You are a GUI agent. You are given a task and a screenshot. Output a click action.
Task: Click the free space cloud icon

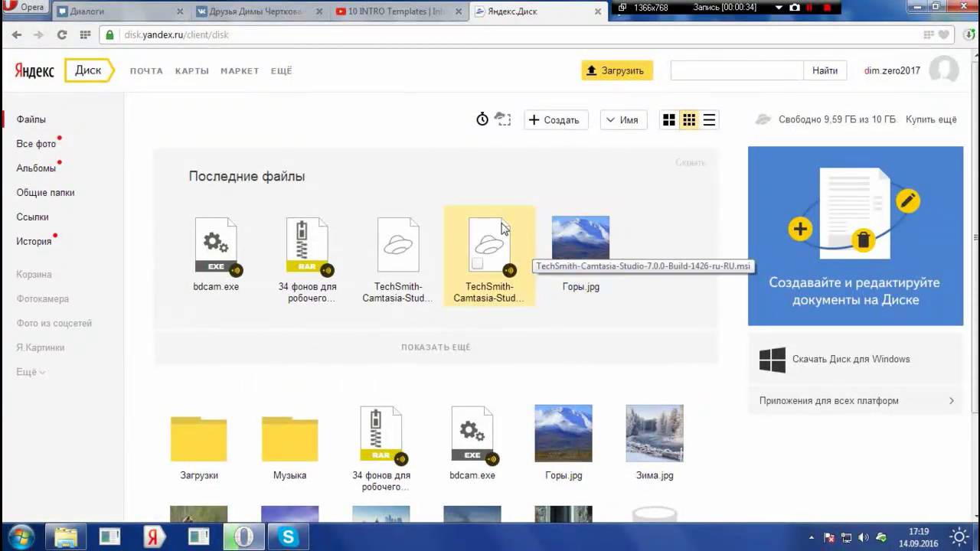click(763, 119)
